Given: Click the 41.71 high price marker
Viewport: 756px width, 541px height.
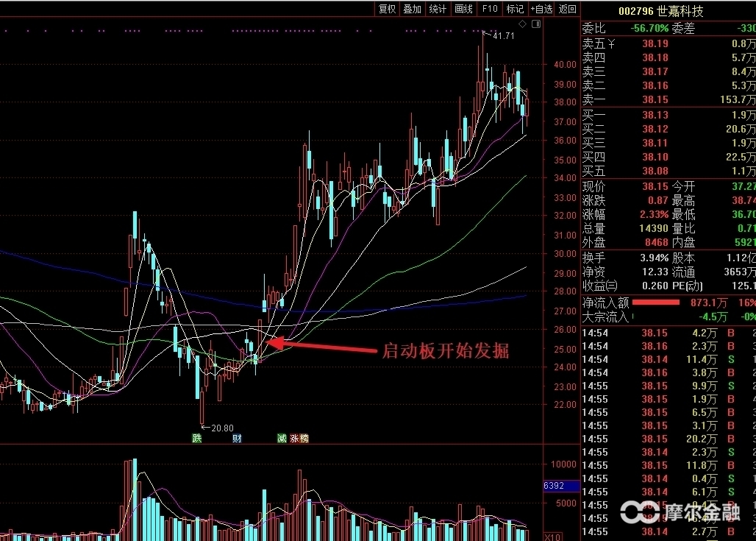Looking at the screenshot, I should click(503, 35).
